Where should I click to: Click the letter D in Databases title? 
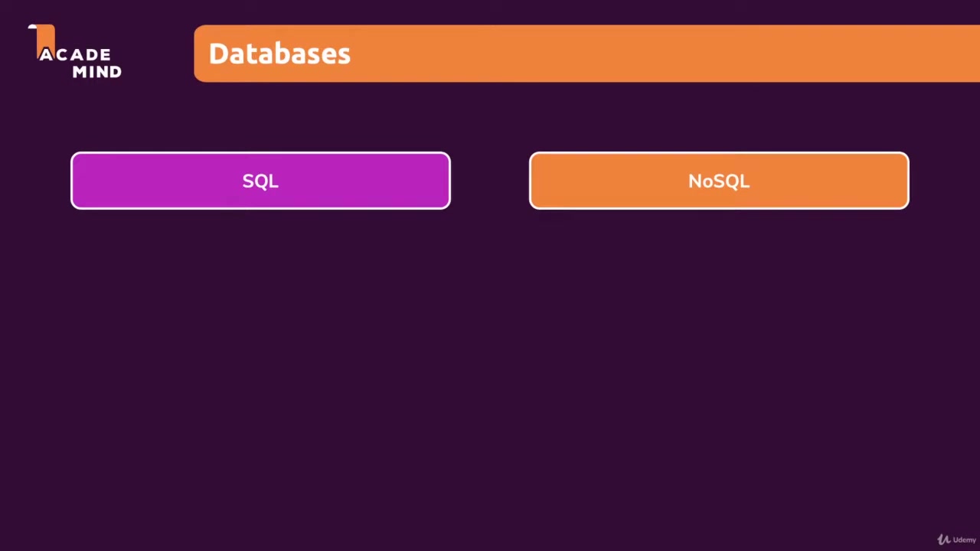pos(217,54)
